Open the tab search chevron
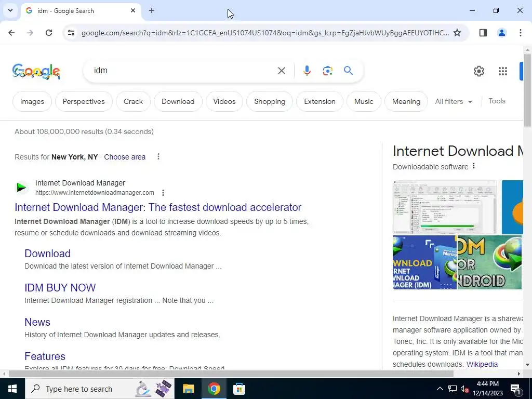Image resolution: width=532 pixels, height=399 pixels. (x=10, y=10)
